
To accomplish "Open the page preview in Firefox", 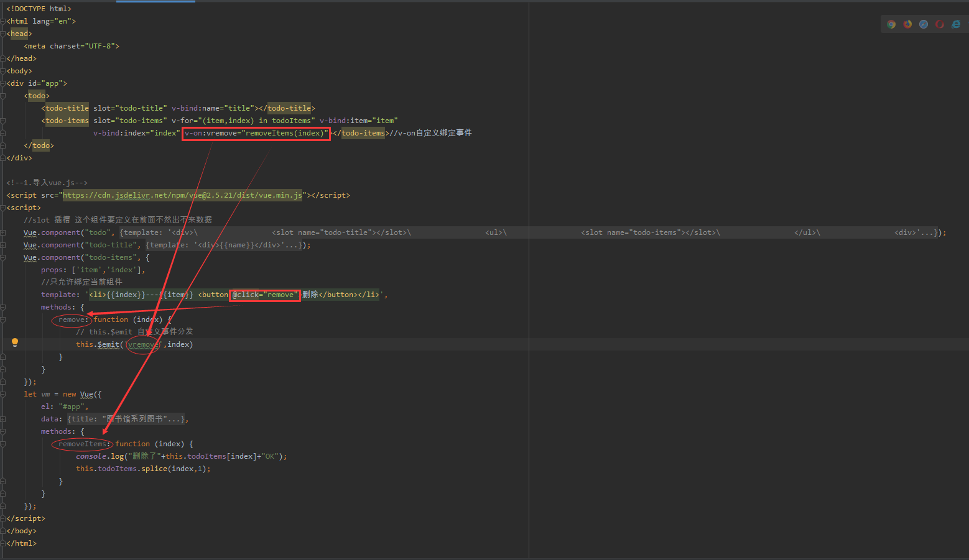I will point(907,24).
